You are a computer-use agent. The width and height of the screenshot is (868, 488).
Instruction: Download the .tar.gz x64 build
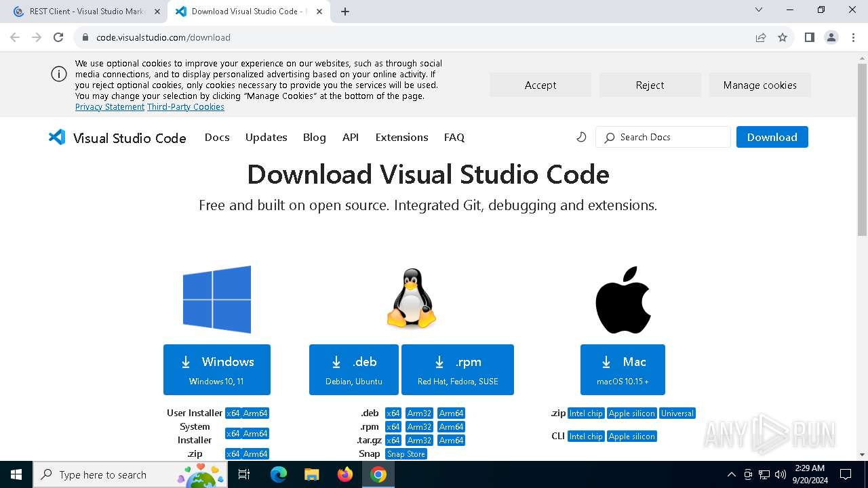393,441
